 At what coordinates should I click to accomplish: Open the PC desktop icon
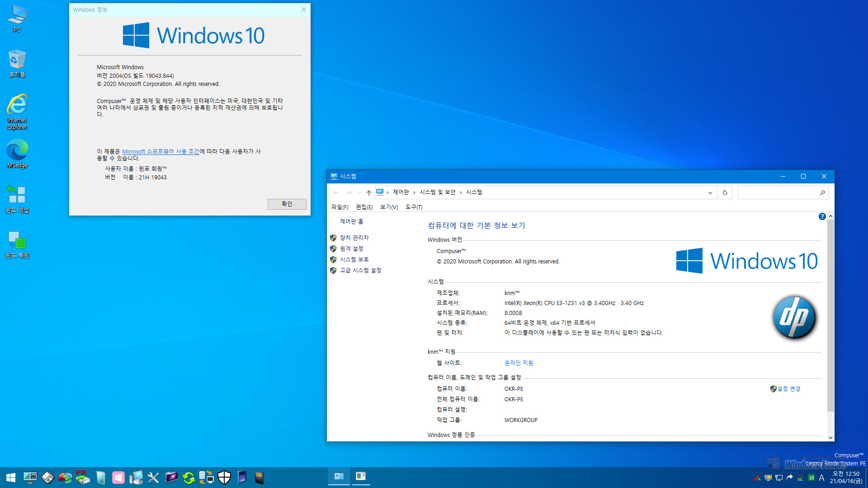coord(17,19)
